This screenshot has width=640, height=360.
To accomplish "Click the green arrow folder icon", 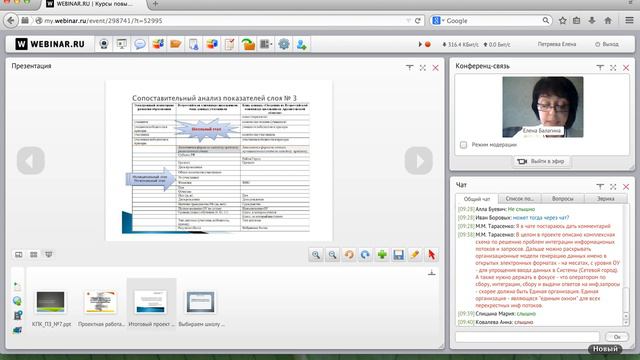I will [x=248, y=44].
